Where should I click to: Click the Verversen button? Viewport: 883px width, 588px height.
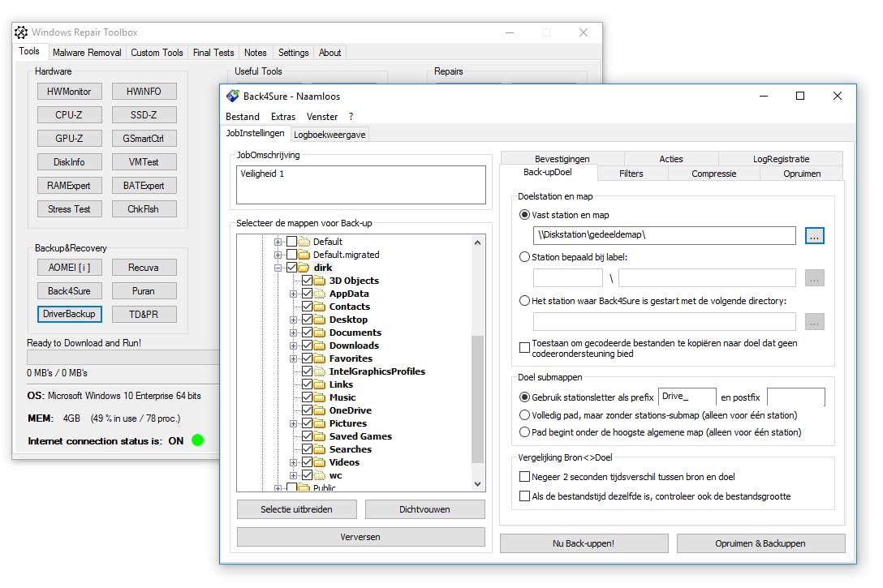(360, 537)
